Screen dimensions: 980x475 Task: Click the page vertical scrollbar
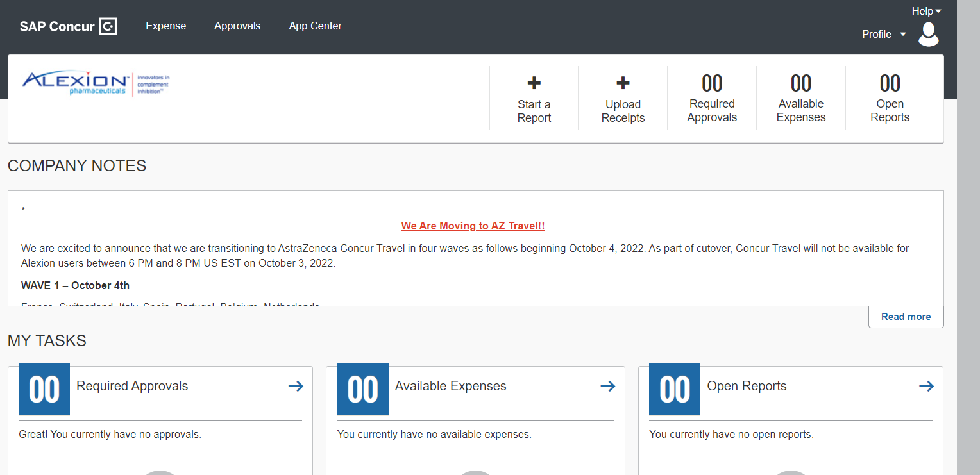click(968, 237)
